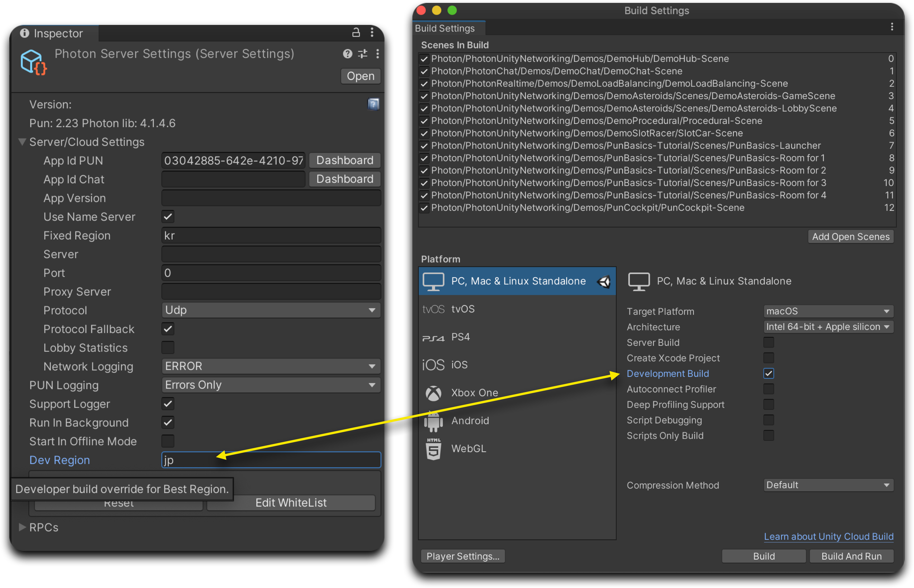Select WebGL HTML5 platform icon
914x588 pixels.
(x=433, y=449)
